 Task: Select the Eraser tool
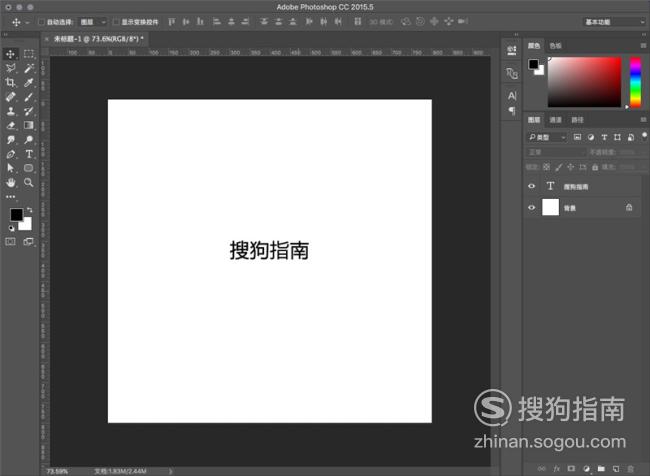point(10,125)
